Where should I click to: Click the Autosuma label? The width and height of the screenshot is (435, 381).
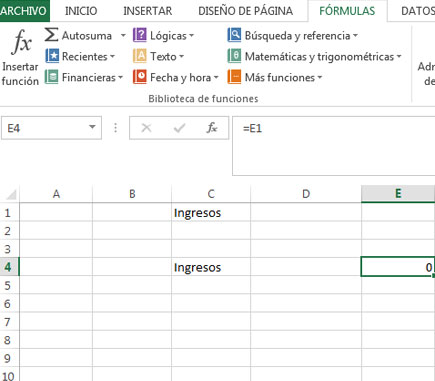tap(87, 36)
